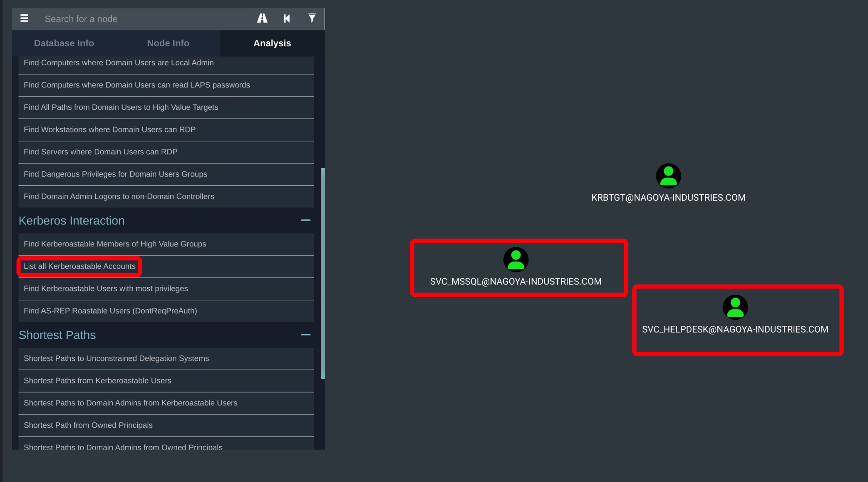Click the Kerberos Interaction heading
This screenshot has height=482, width=868.
click(72, 221)
